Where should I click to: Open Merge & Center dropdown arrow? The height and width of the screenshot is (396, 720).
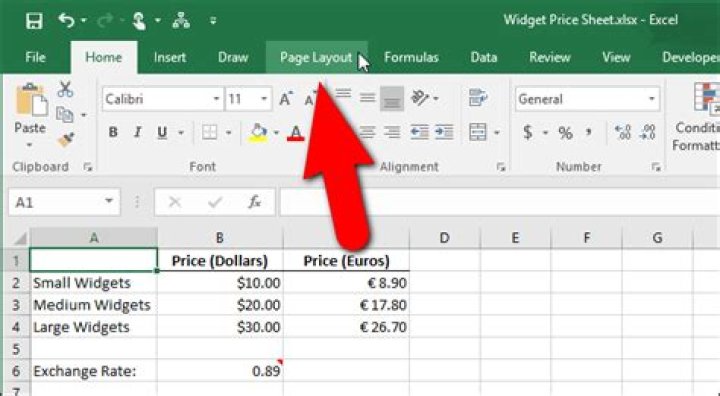pos(496,133)
